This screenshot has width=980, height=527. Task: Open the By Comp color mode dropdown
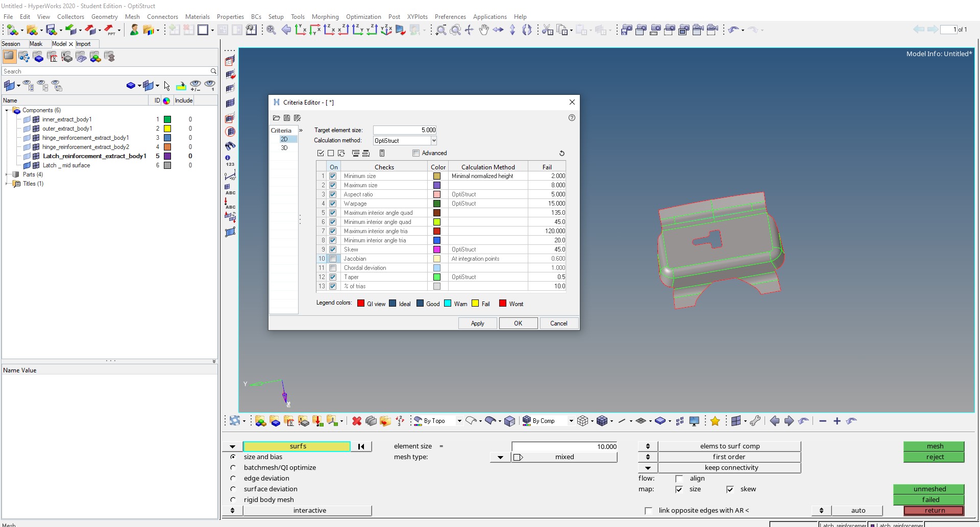[x=571, y=421]
